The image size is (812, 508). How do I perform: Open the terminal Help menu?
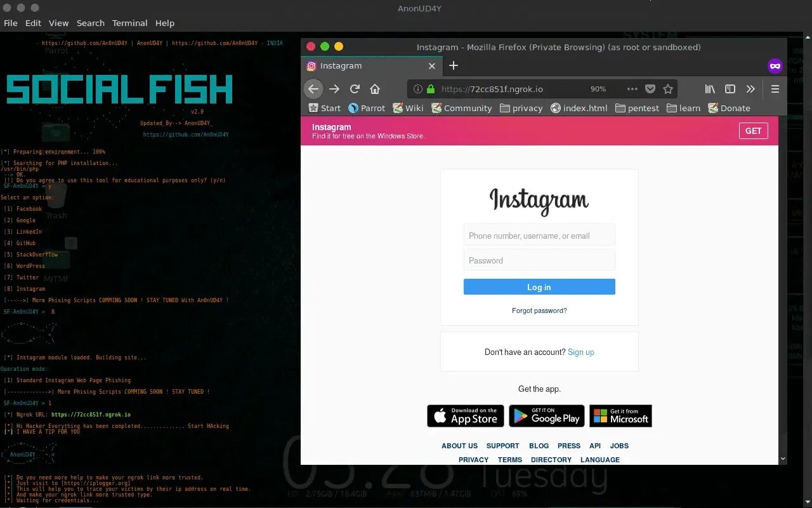pos(165,23)
